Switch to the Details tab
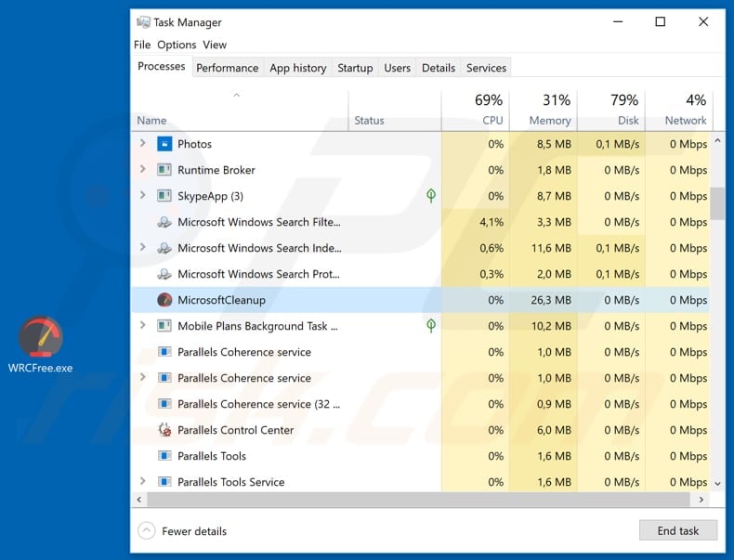Screen dimensions: 734x560 point(439,68)
